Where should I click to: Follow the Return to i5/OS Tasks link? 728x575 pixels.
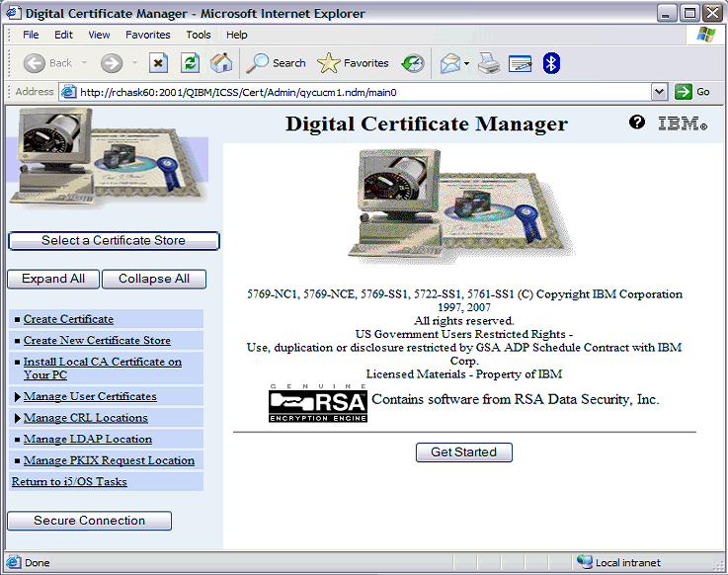point(69,482)
